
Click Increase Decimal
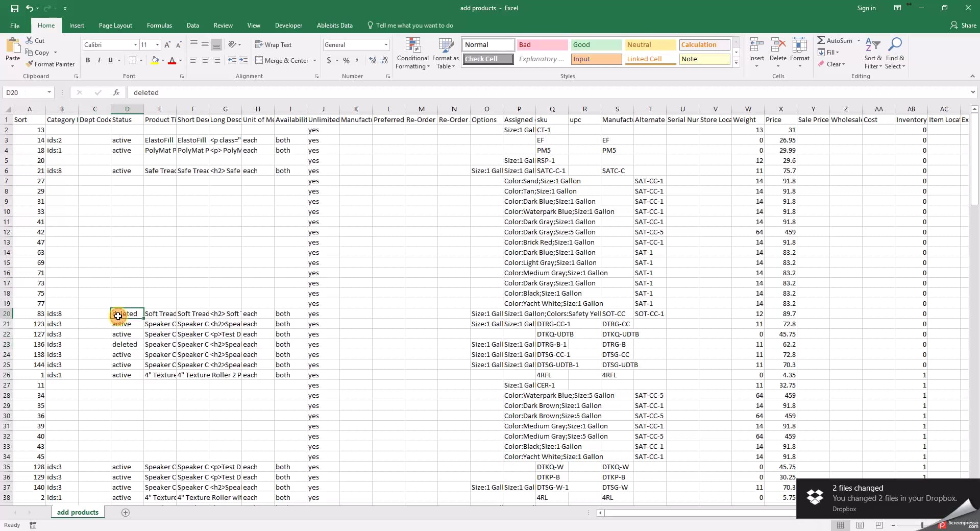point(372,60)
